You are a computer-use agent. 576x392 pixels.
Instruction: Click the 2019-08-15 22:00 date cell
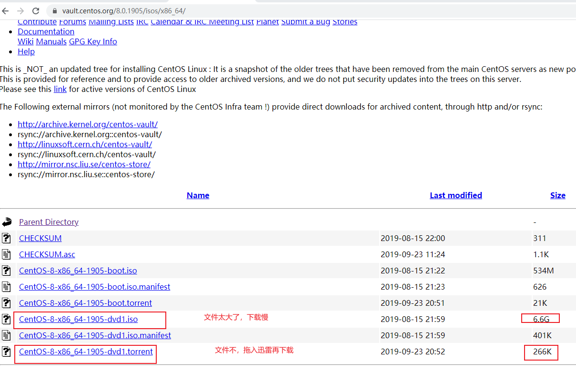(413, 238)
